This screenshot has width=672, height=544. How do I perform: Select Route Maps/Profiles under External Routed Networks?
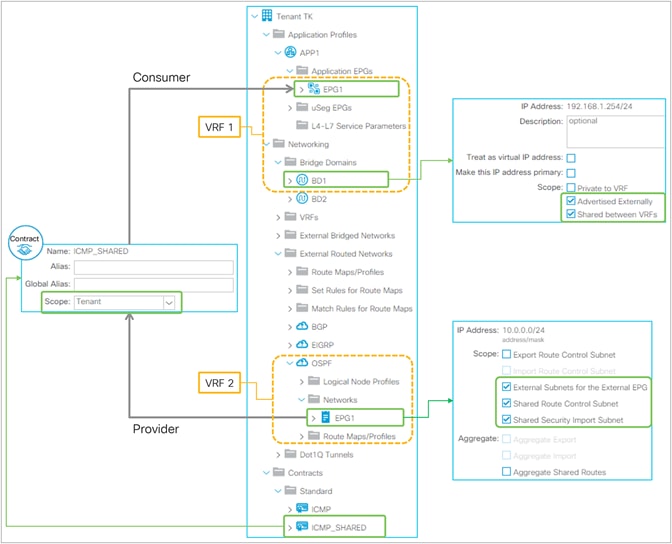tap(348, 272)
